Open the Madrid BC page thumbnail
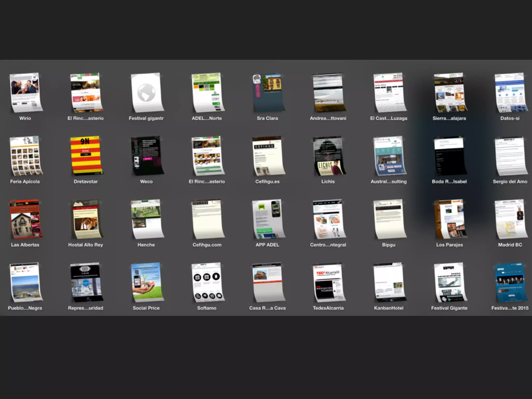The height and width of the screenshot is (399, 532). click(x=510, y=219)
